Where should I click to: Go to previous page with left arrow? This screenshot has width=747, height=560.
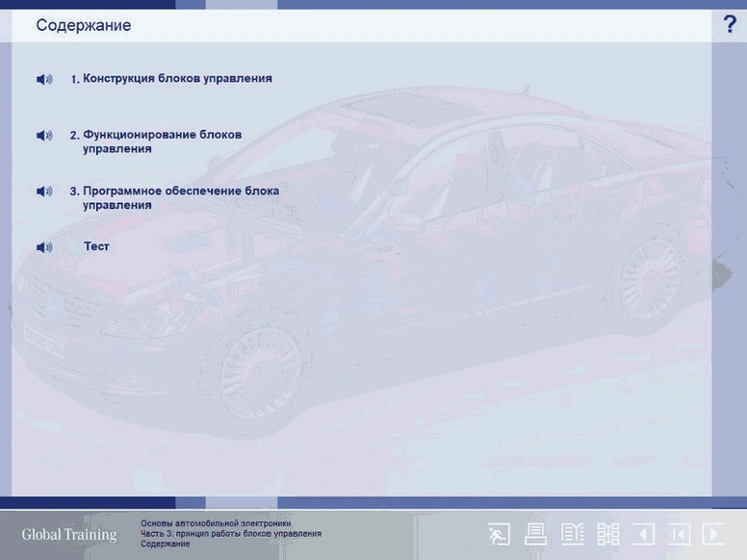pyautogui.click(x=643, y=534)
